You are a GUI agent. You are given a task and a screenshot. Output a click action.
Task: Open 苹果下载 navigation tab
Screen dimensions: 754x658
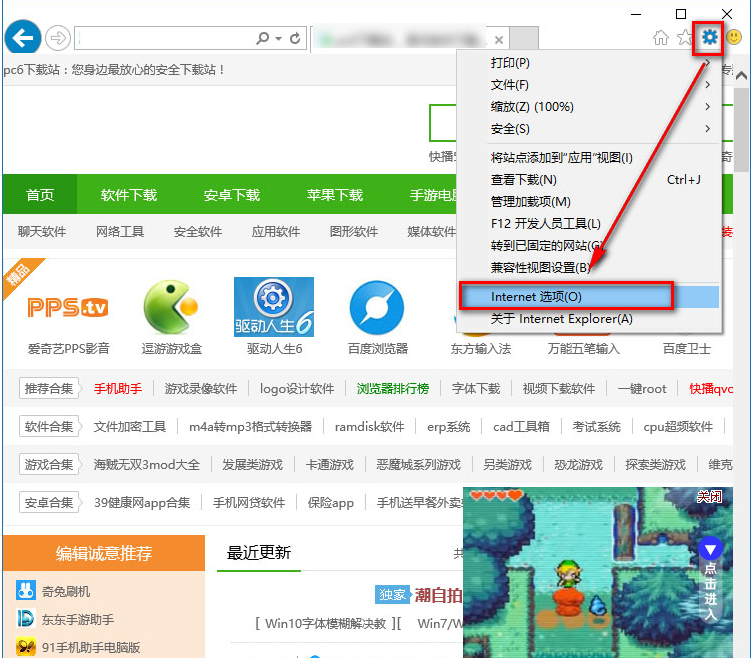click(335, 195)
